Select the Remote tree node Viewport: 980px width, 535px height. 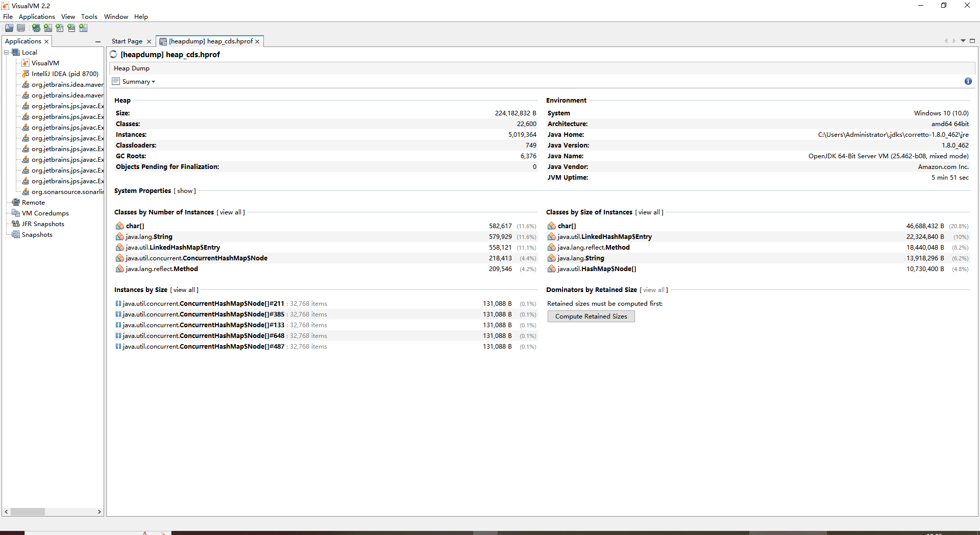click(x=33, y=202)
